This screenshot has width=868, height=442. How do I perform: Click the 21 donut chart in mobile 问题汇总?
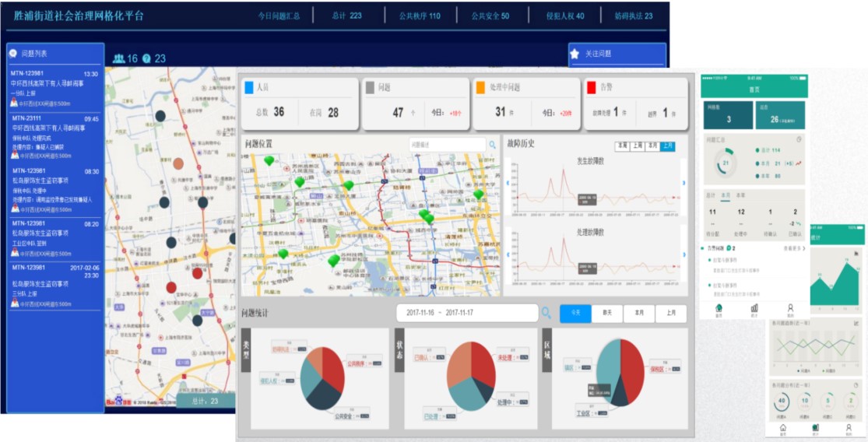726,163
